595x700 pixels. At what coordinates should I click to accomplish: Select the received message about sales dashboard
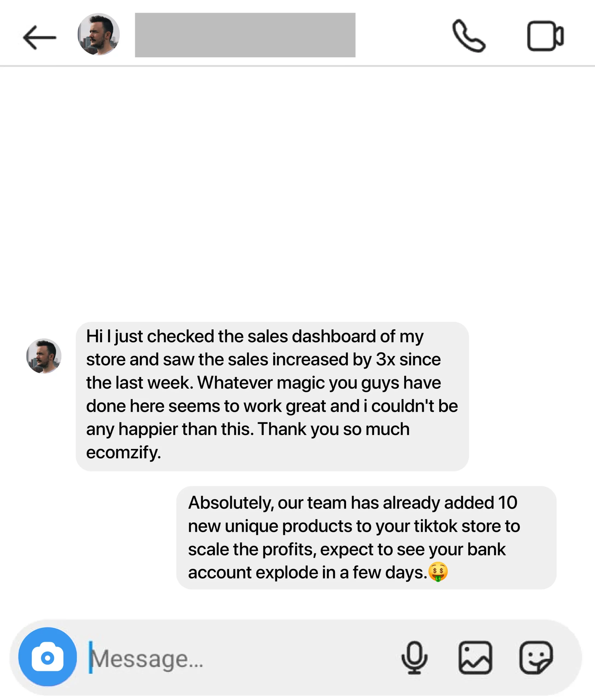(272, 396)
